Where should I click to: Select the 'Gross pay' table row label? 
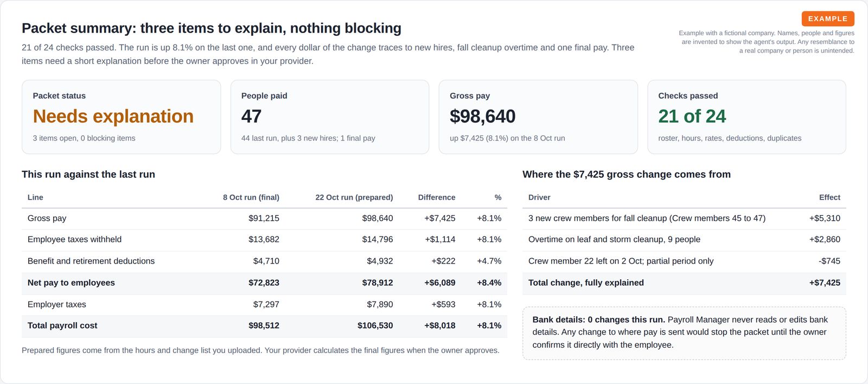[x=47, y=218]
